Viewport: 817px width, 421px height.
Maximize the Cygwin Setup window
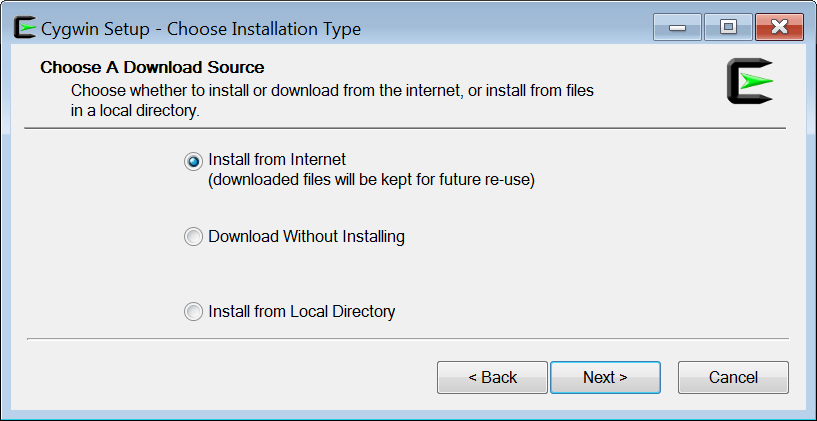pyautogui.click(x=728, y=27)
